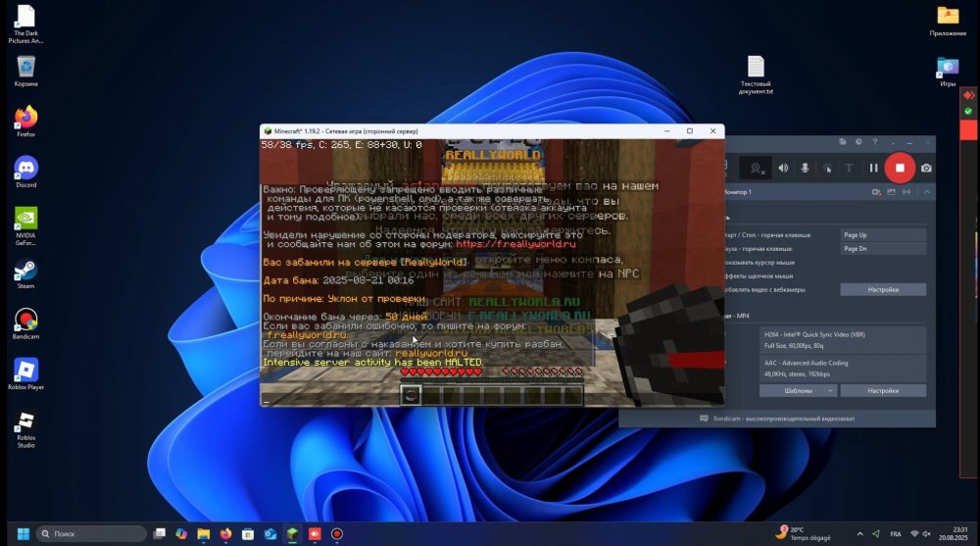Click the Page Dn hotkey field

[883, 249]
